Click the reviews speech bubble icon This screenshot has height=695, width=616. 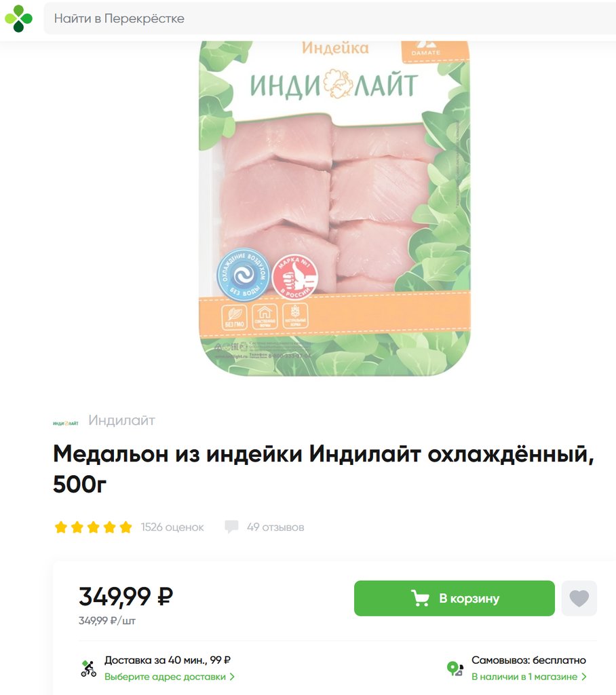pos(231,527)
